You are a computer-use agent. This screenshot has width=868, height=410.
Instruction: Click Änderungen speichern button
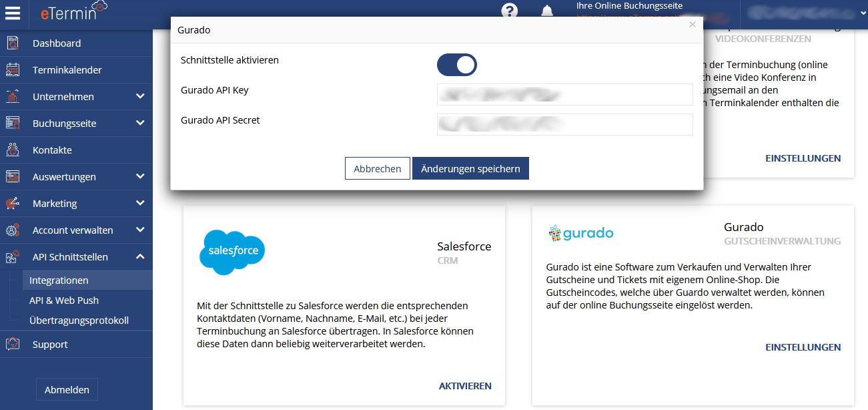(470, 168)
